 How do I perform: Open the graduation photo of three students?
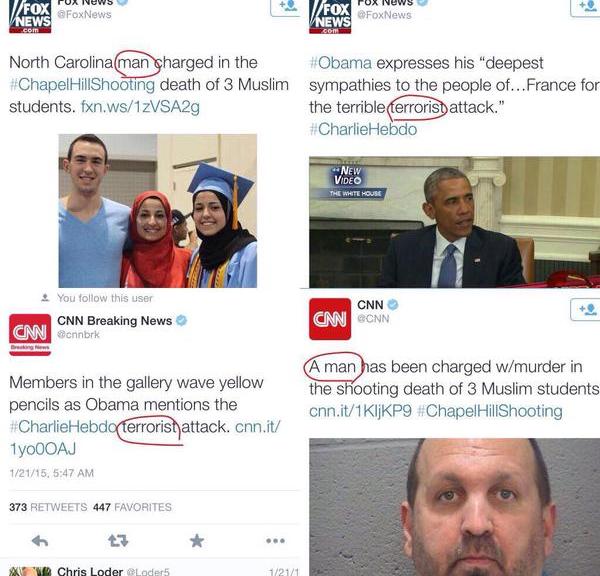[158, 210]
